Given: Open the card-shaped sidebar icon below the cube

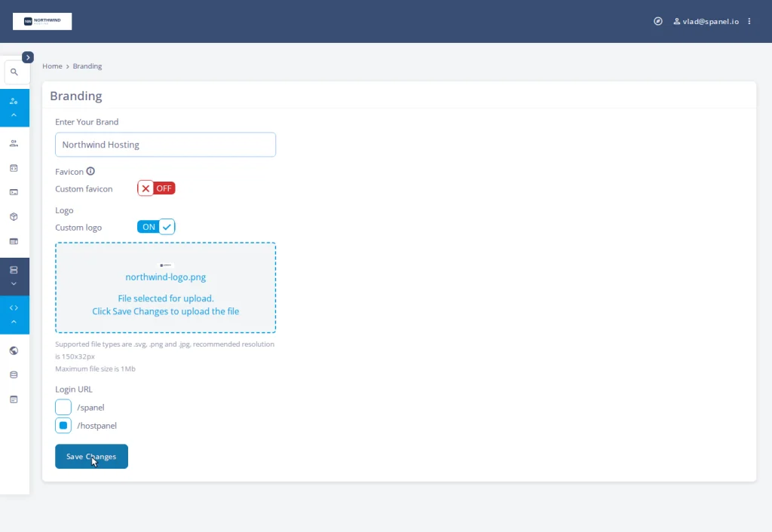Looking at the screenshot, I should tap(14, 241).
